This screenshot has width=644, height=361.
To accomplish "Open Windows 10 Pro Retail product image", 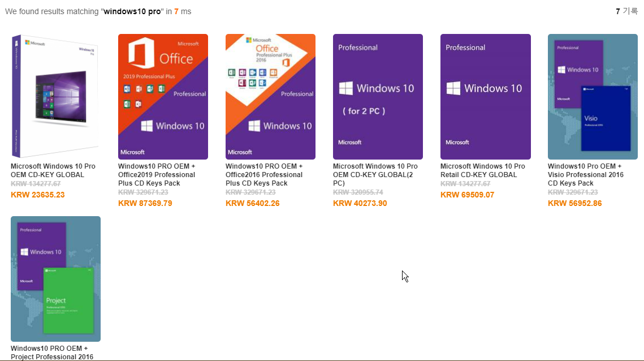I will (x=486, y=97).
